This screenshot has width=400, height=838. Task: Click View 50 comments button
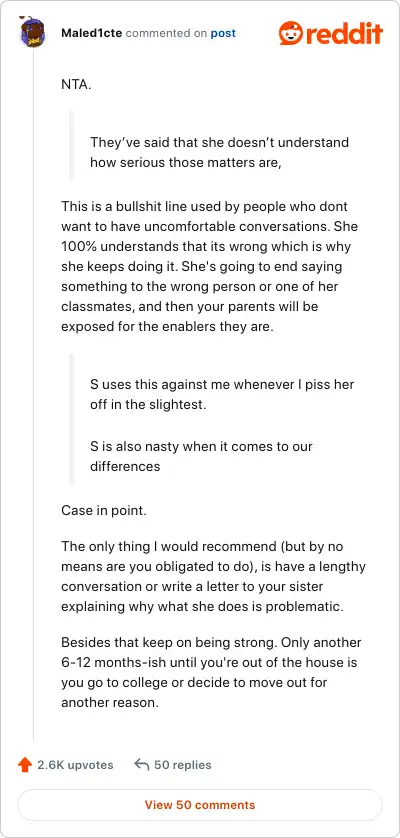tap(200, 805)
